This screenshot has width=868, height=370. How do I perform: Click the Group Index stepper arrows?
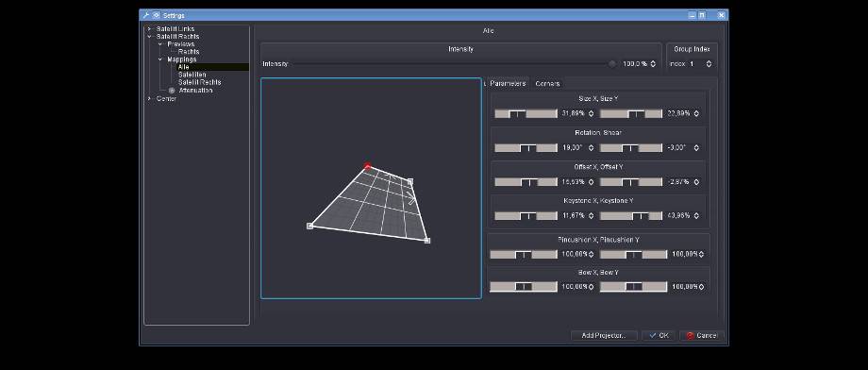709,64
